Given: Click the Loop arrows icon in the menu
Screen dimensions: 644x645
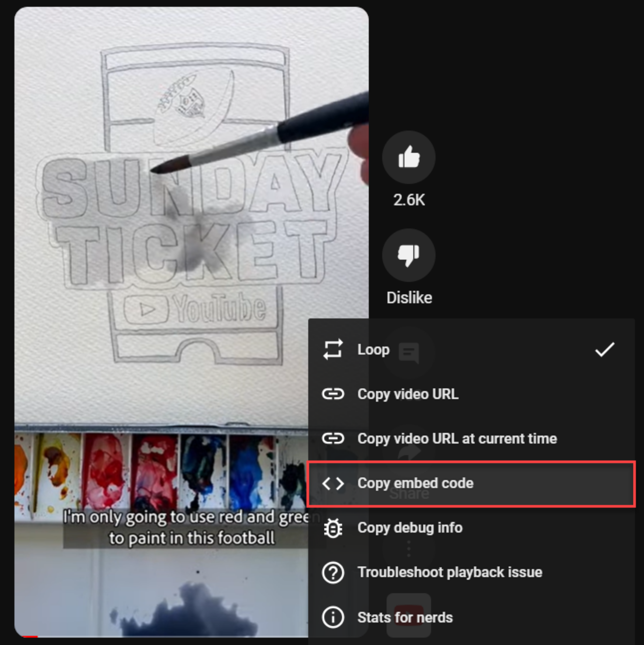Looking at the screenshot, I should click(x=333, y=350).
